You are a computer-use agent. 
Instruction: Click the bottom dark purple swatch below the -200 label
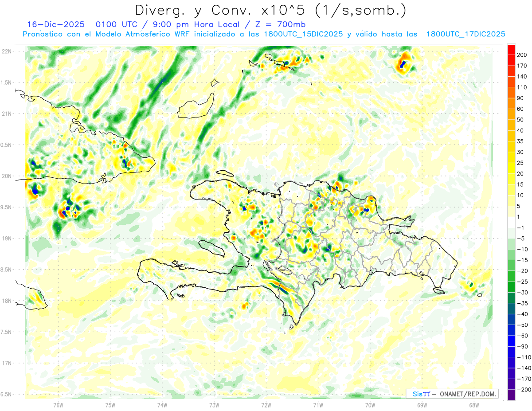point(511,395)
